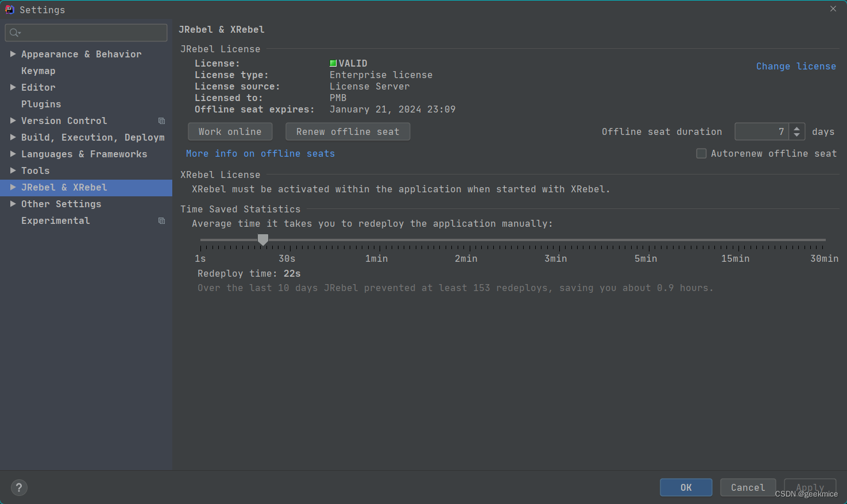Expand Version Control tree arrow

tap(13, 121)
